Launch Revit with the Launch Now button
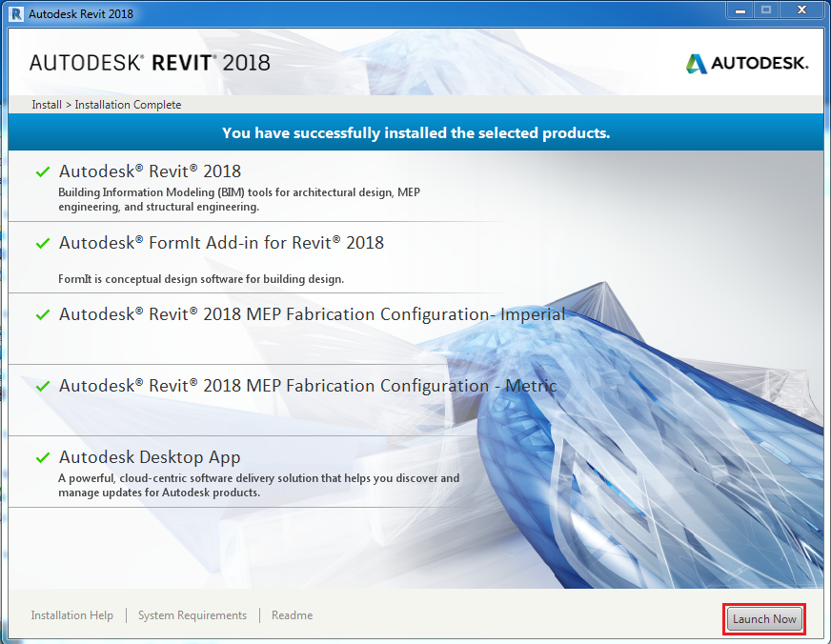Screen dimensions: 831x644 764,619
